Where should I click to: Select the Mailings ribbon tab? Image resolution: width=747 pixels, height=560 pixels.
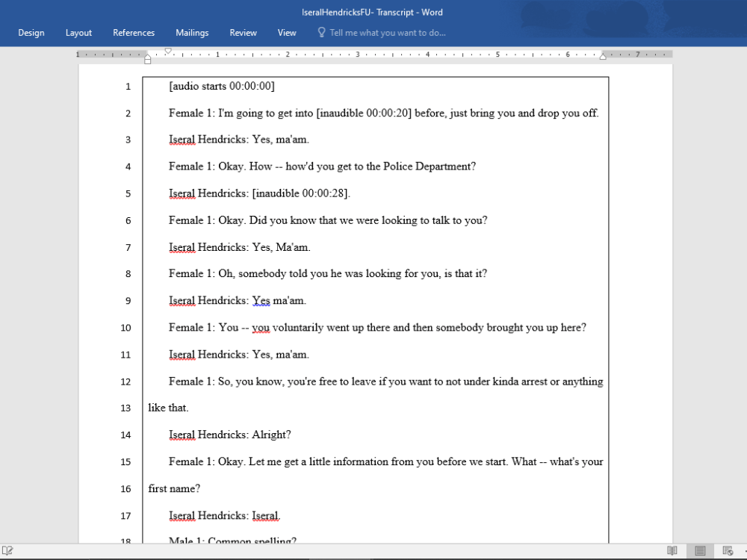coord(192,33)
